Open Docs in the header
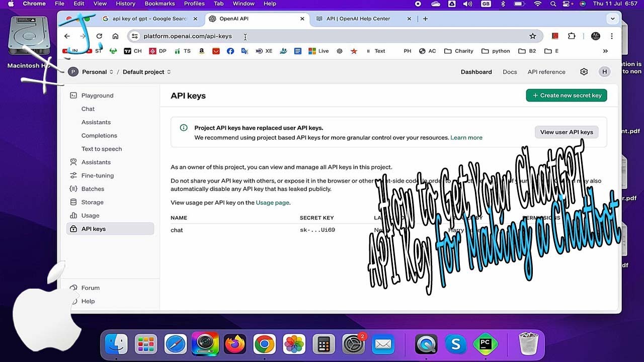Image resolution: width=644 pixels, height=362 pixels. click(x=510, y=72)
